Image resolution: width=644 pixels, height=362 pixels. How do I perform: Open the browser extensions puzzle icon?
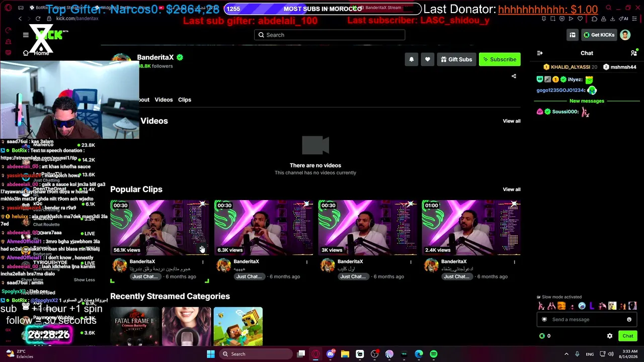click(594, 19)
